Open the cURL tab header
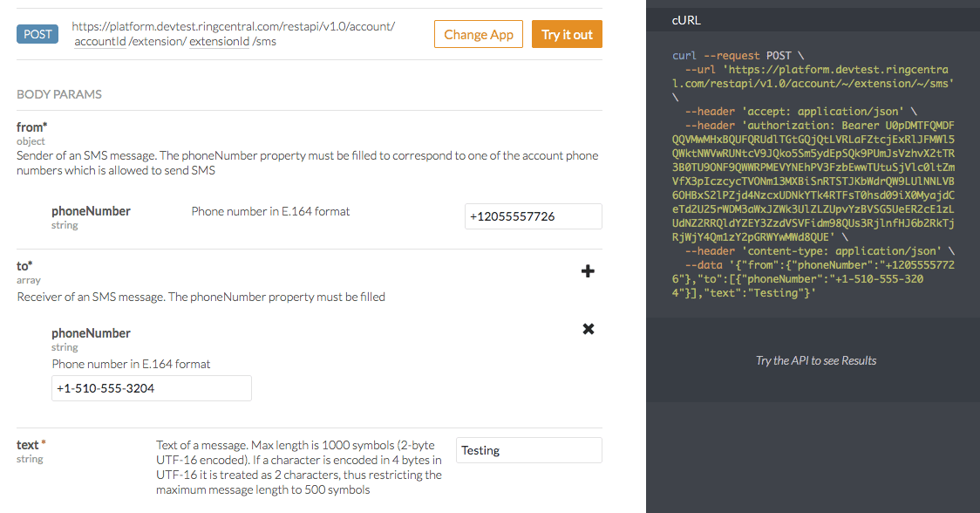The width and height of the screenshot is (980, 513). [686, 20]
